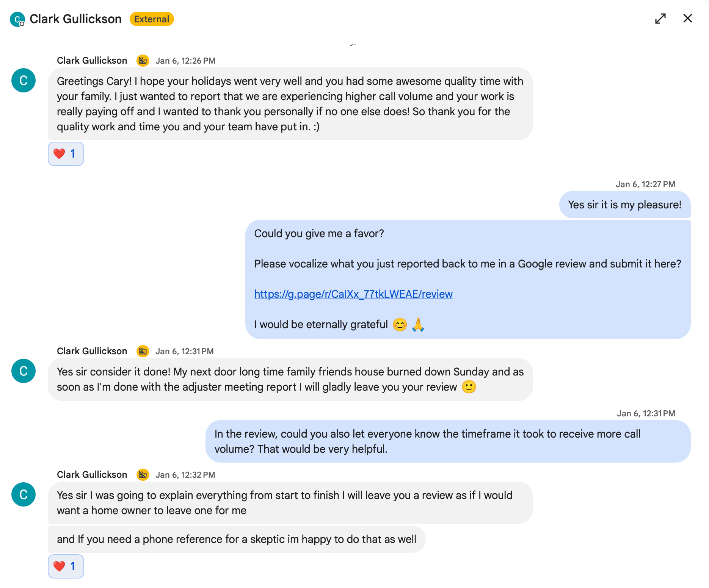The image size is (709, 588).
Task: Toggle the heart reaction on the greeting message
Action: tap(66, 154)
